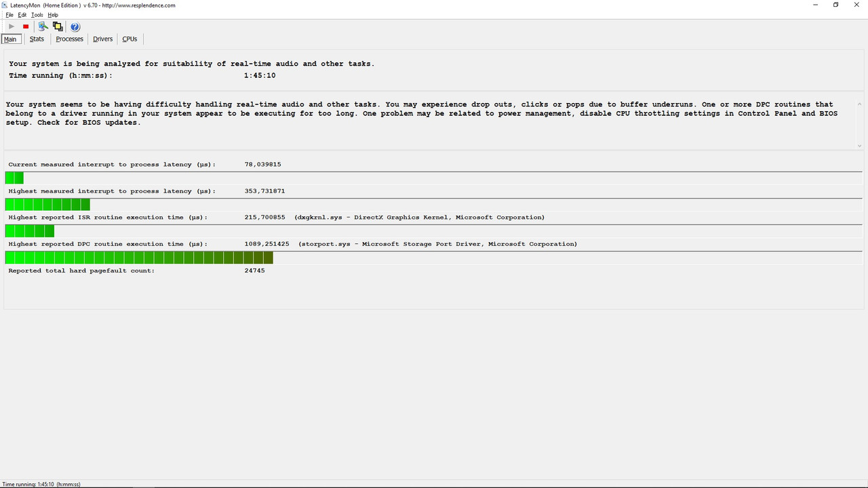Click the hard pagefault count 24745
The height and width of the screenshot is (488, 868).
(x=254, y=270)
